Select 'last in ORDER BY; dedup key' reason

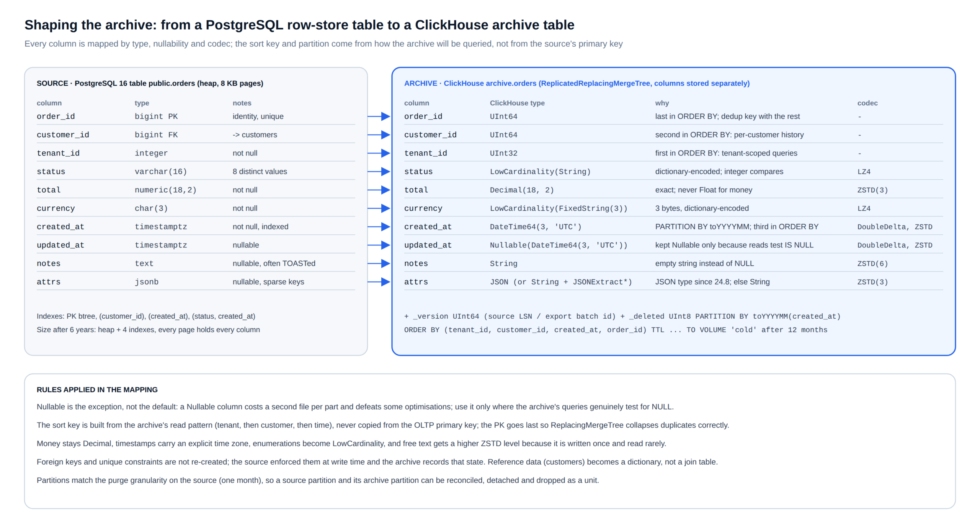tap(727, 116)
